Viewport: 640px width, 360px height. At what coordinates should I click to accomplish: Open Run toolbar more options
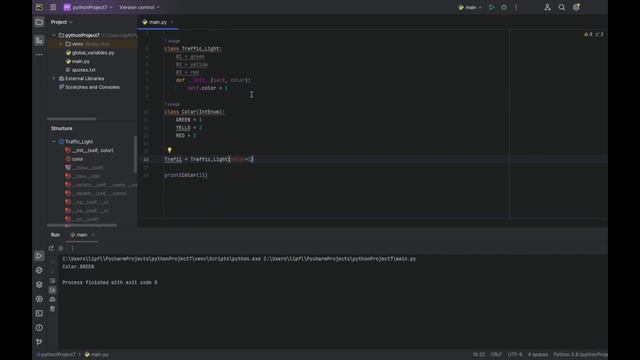point(73,248)
